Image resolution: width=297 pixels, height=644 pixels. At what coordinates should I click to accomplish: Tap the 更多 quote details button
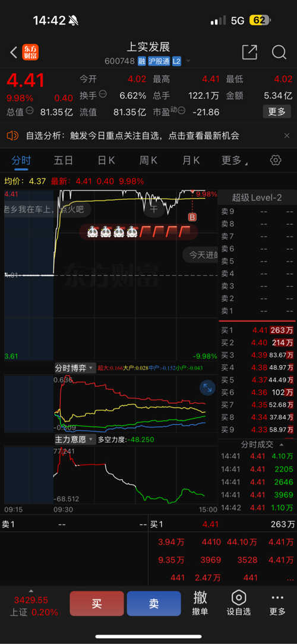click(x=277, y=111)
